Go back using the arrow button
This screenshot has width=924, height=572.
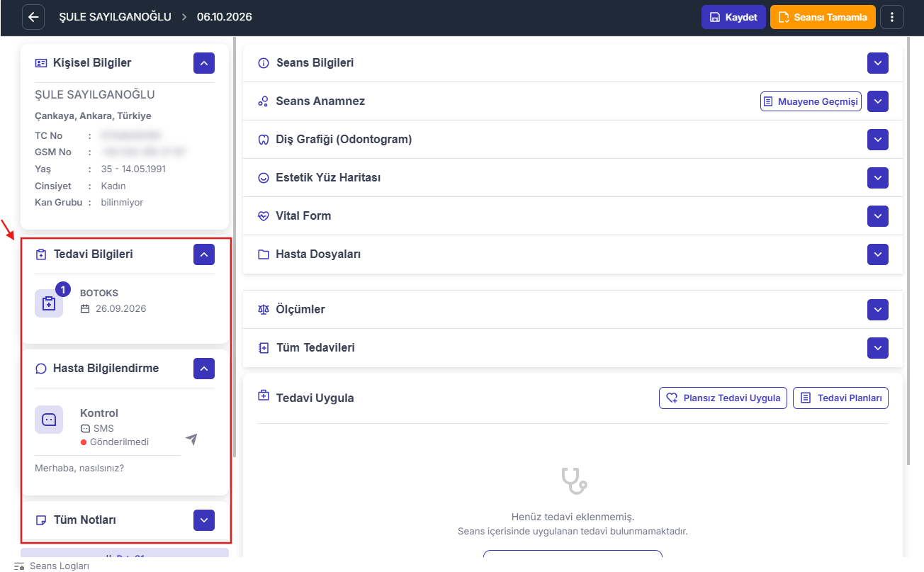(33, 17)
